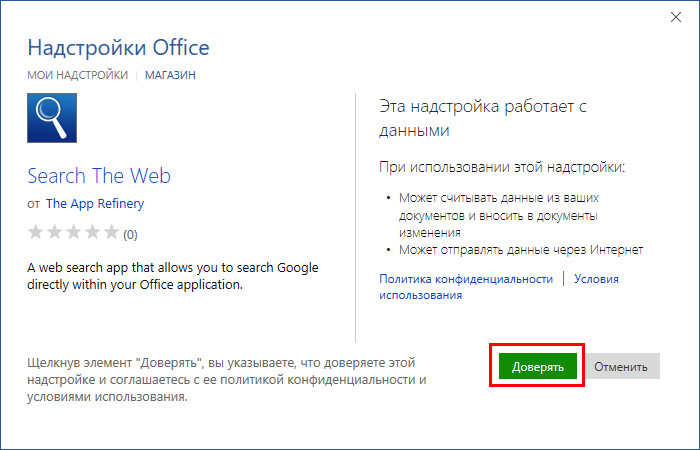Click the Надстройки Office heading
This screenshot has height=450, width=700.
(x=118, y=47)
